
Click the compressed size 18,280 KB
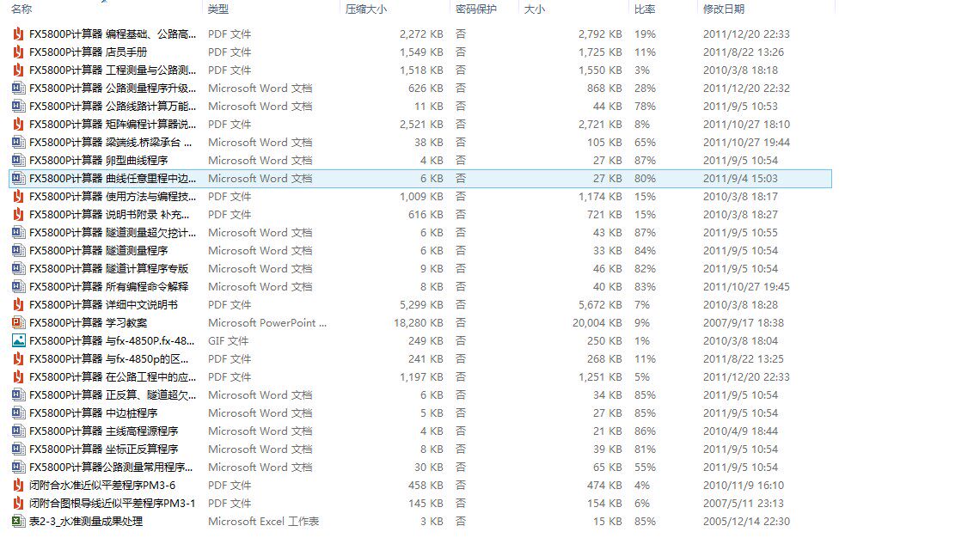click(418, 323)
